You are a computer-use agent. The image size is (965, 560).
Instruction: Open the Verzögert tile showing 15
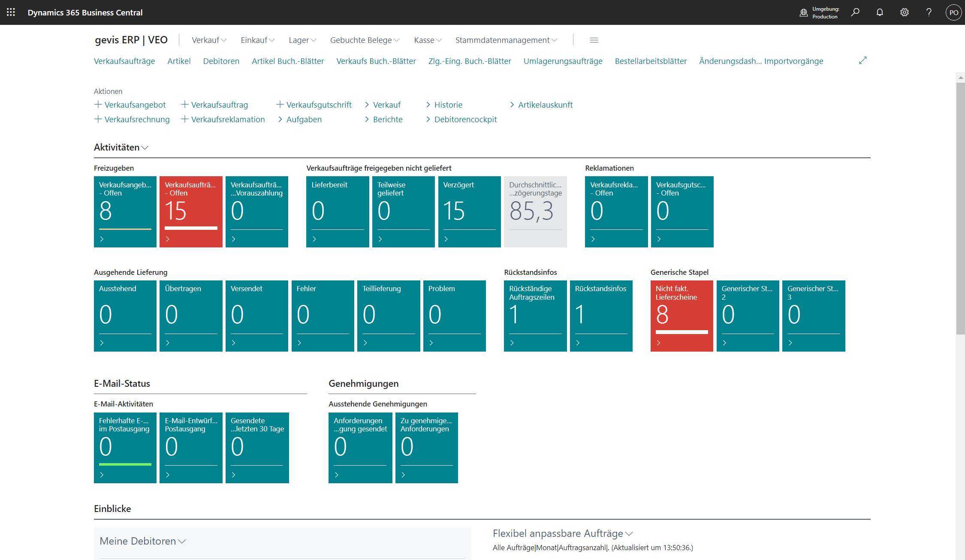click(469, 212)
